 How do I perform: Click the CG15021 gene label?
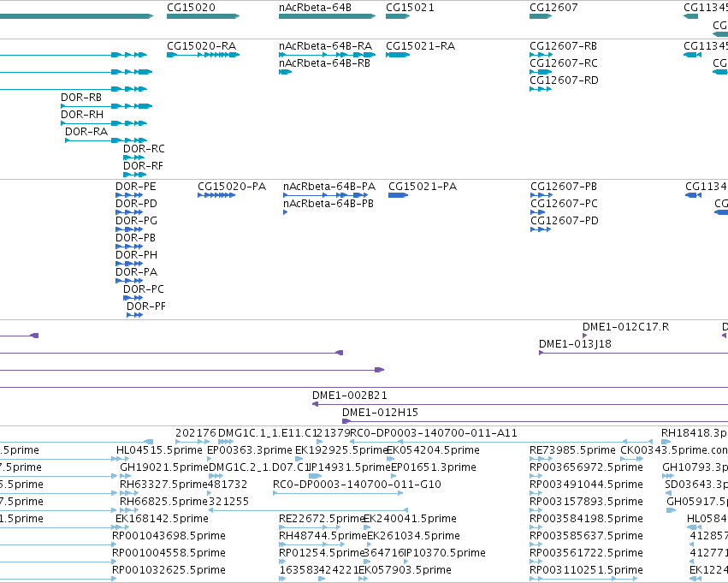tap(410, 8)
